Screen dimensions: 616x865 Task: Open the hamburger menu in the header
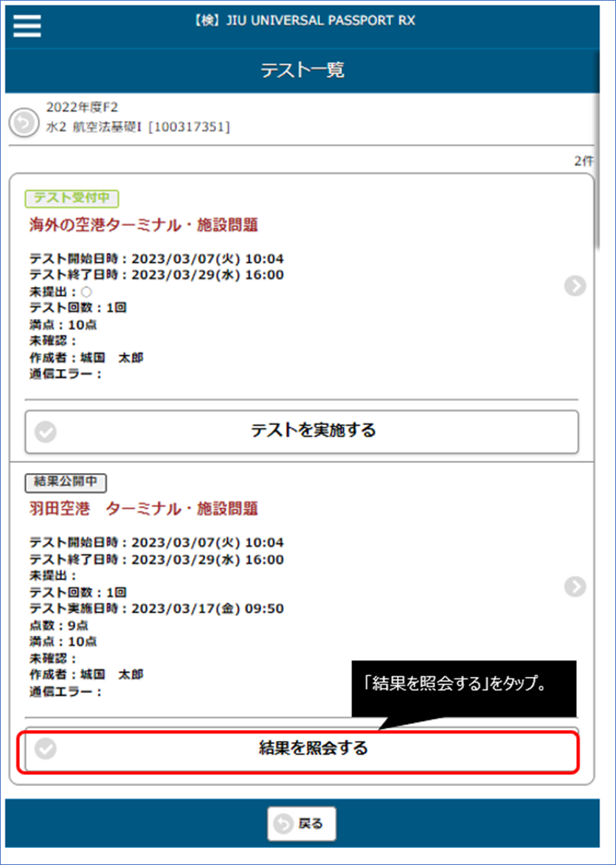27,26
